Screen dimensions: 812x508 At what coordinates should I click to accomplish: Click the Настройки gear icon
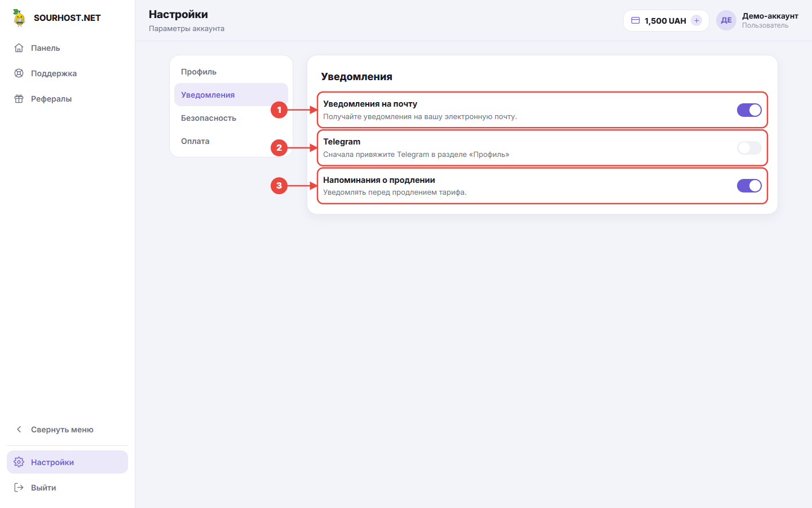(19, 462)
